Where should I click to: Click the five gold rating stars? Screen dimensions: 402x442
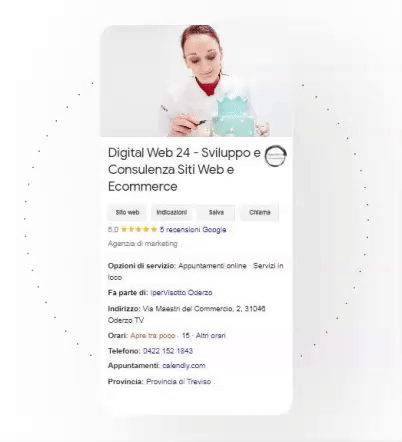pos(139,229)
